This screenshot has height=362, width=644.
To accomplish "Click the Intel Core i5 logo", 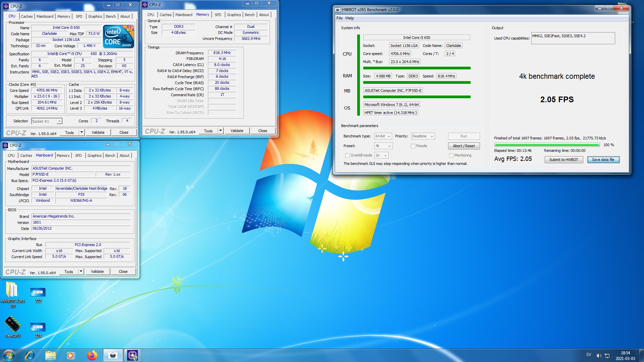I will (x=118, y=37).
